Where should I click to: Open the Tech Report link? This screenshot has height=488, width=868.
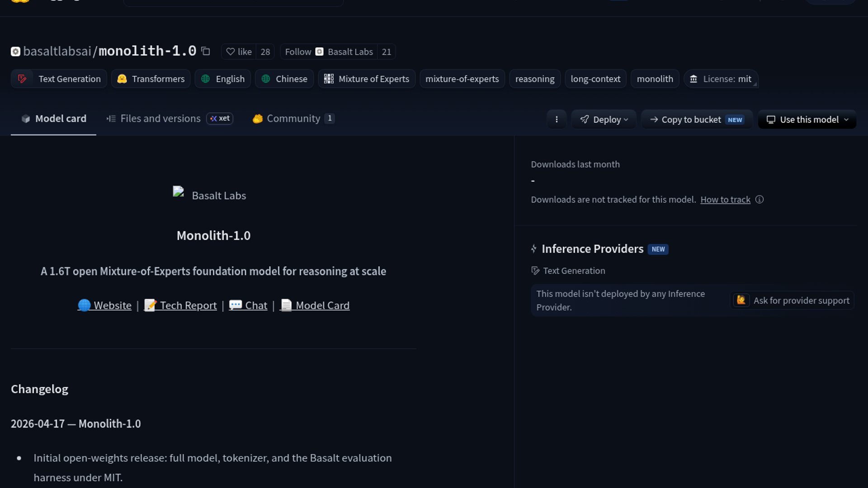tap(180, 305)
